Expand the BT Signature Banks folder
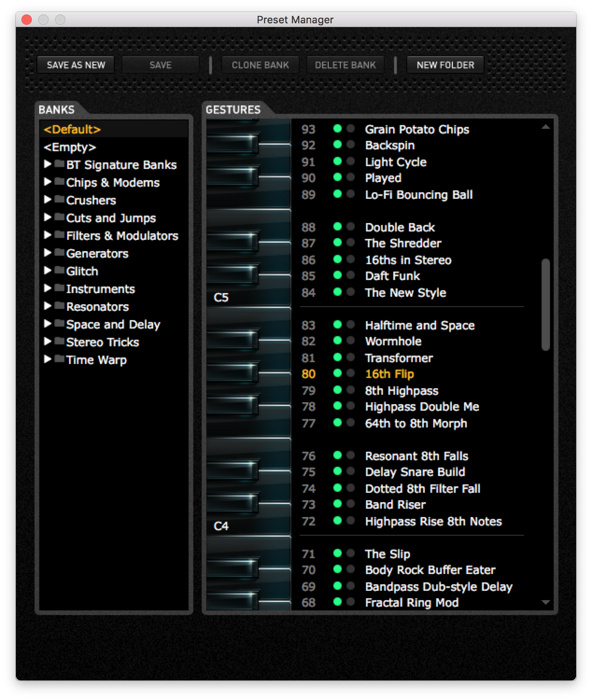This screenshot has width=592, height=700. (x=48, y=164)
